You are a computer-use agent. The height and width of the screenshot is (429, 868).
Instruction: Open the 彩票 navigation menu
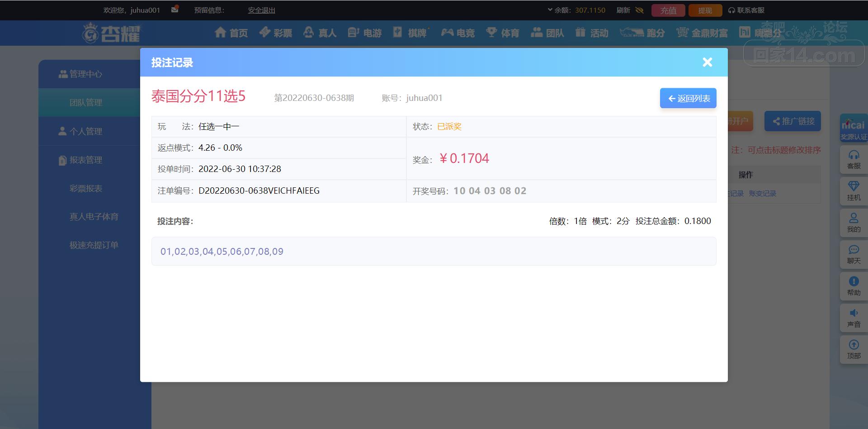(x=276, y=33)
